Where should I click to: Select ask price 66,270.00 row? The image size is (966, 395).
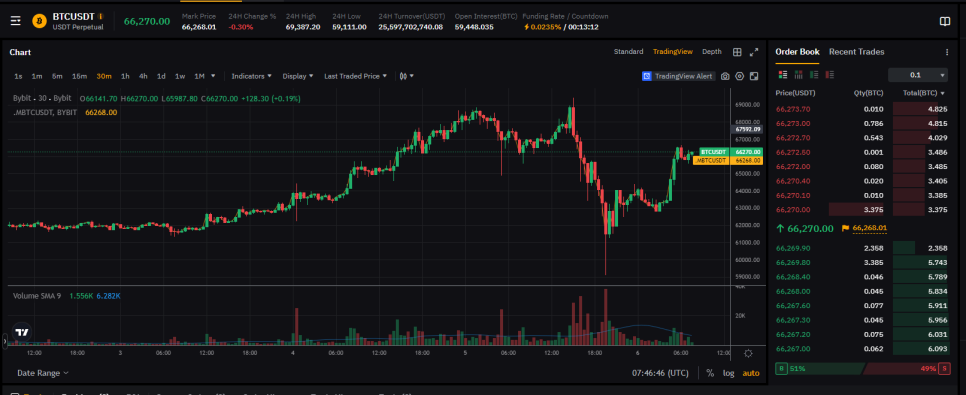pos(861,210)
